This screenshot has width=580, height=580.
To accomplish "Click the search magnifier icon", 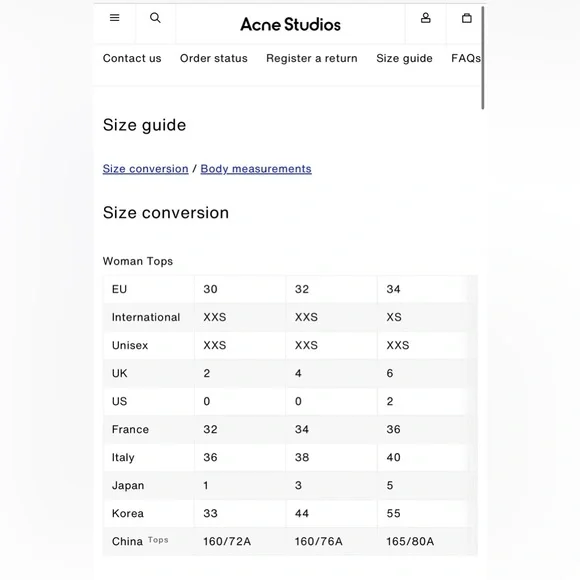I will 155,18.
